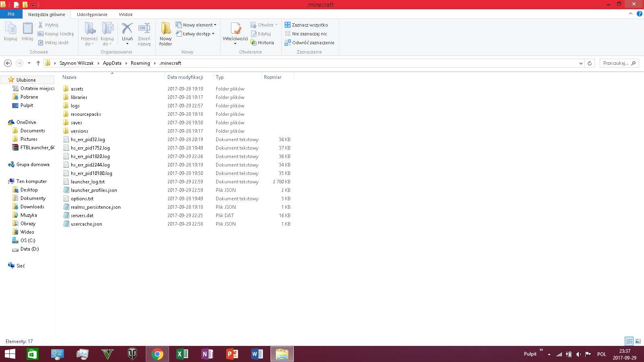Click the Zmień nazwę rename icon

pos(144,29)
